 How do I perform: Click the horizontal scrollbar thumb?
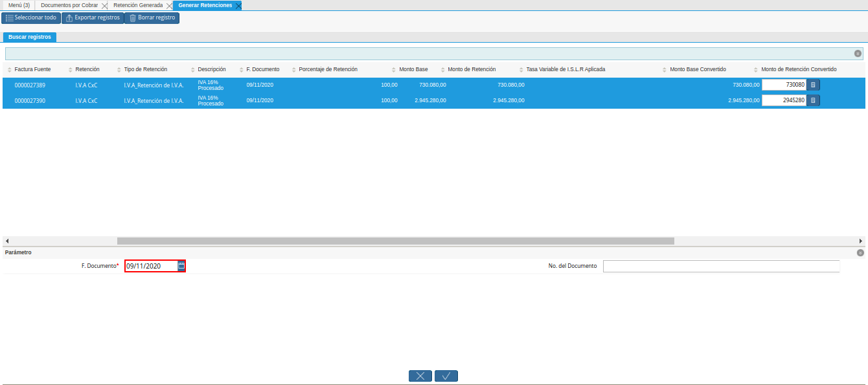coord(396,241)
